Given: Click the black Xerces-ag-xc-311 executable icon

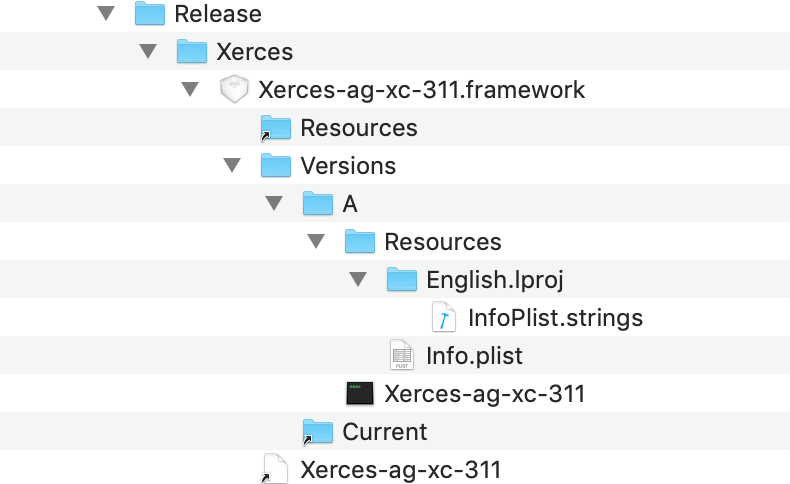Looking at the screenshot, I should point(359,394).
